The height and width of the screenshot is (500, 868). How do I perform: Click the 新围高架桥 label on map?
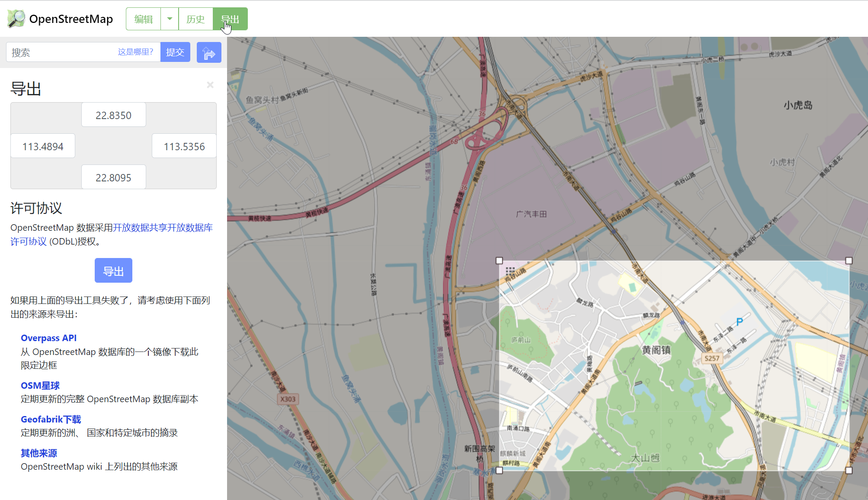(480, 454)
